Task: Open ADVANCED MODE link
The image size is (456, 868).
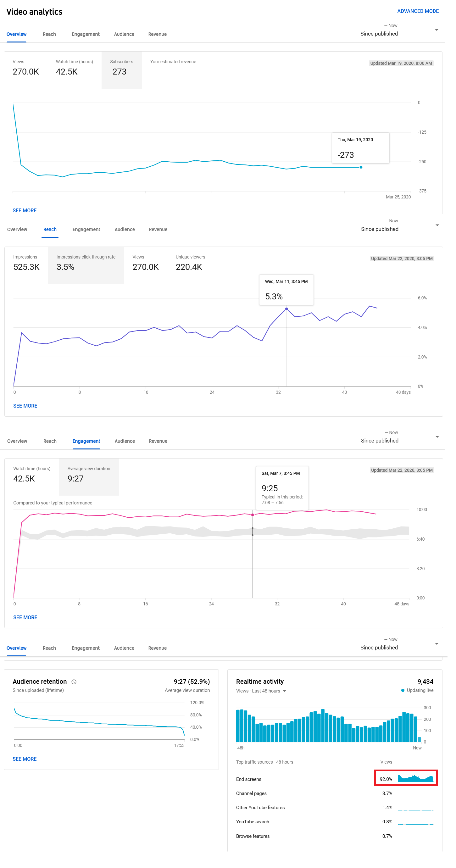Action: coord(418,11)
